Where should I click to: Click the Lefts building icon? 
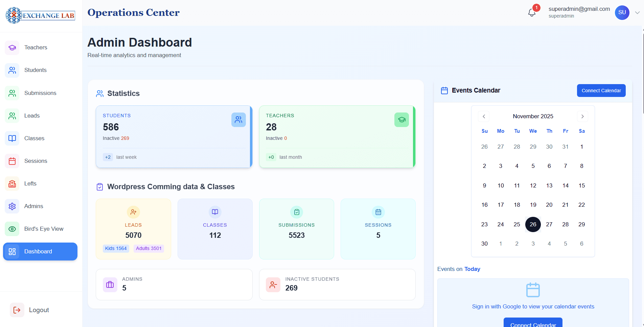point(12,183)
